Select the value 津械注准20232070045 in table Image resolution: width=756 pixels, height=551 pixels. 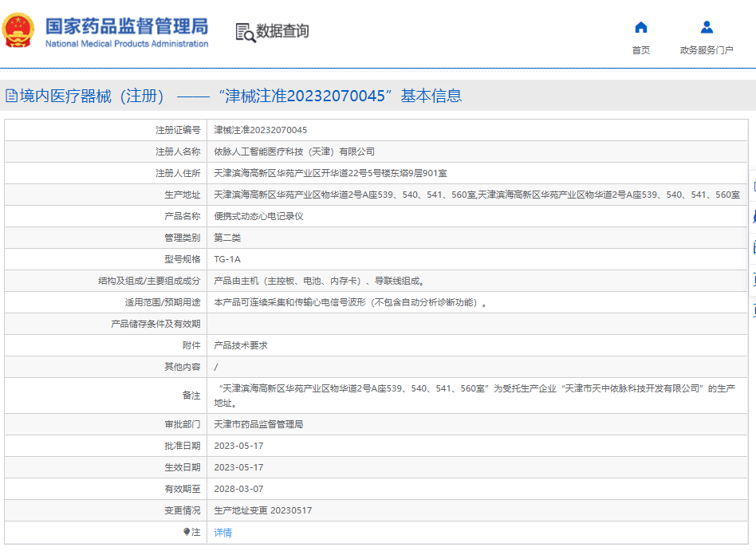[260, 130]
